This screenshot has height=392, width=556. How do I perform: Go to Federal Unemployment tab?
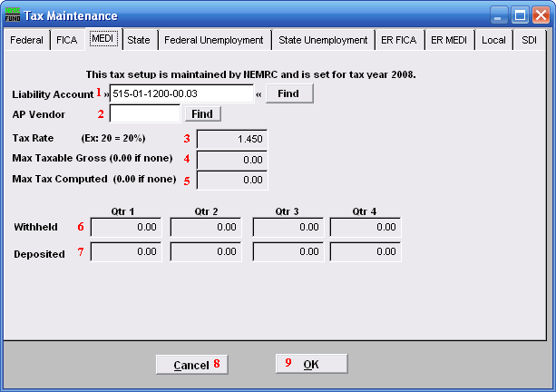click(213, 41)
